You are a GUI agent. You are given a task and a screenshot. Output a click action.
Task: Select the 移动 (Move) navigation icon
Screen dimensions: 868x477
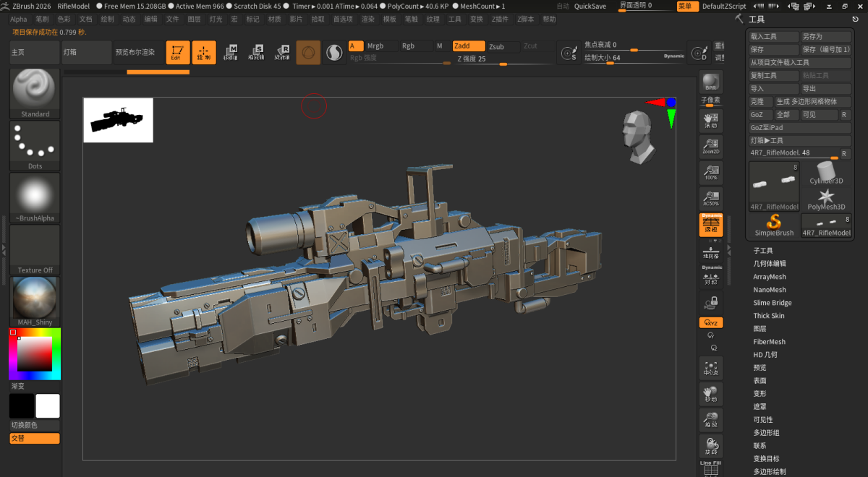tap(710, 394)
